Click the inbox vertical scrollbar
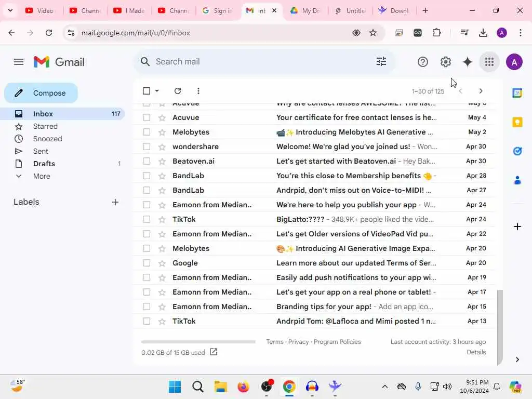 tap(499, 327)
